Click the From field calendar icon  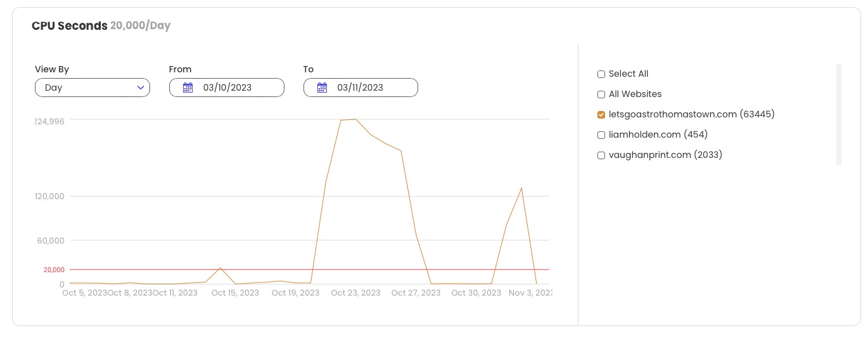pyautogui.click(x=188, y=88)
